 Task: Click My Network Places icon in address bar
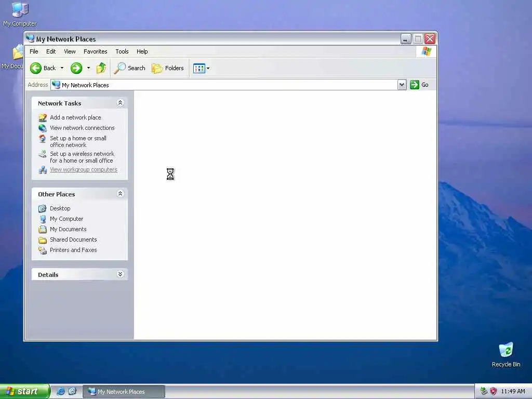click(x=56, y=85)
